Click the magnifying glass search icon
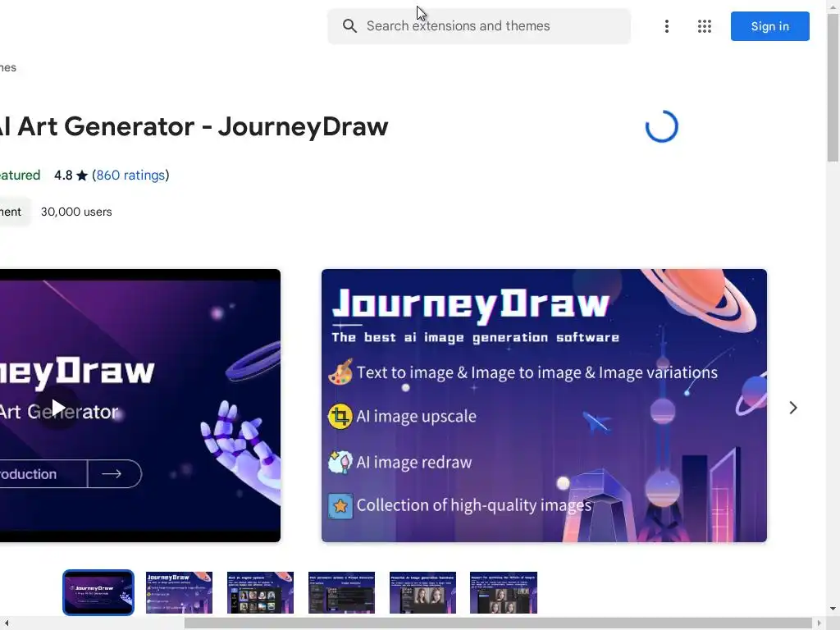Screen dimensions: 840x630 pyautogui.click(x=349, y=25)
